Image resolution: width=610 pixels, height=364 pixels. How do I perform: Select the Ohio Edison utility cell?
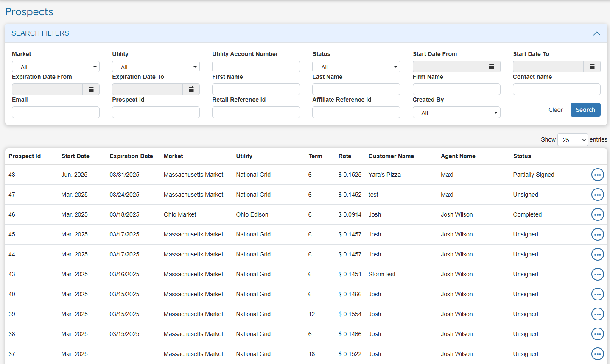tap(252, 214)
